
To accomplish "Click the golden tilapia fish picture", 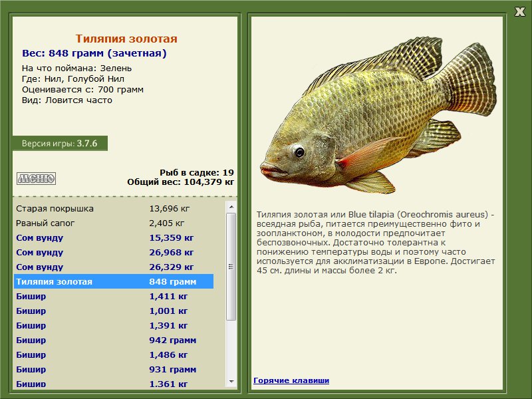I will coord(378,115).
